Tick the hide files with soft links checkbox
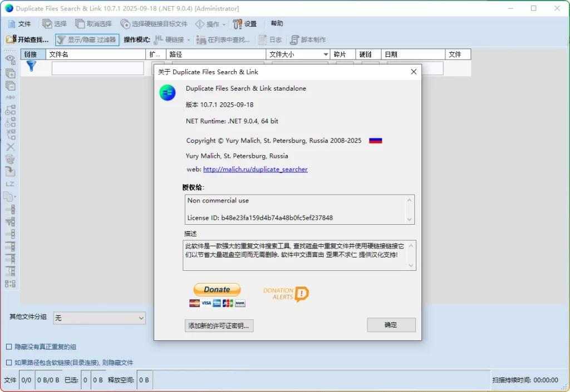Screen dimensions: 570x392 point(9,363)
